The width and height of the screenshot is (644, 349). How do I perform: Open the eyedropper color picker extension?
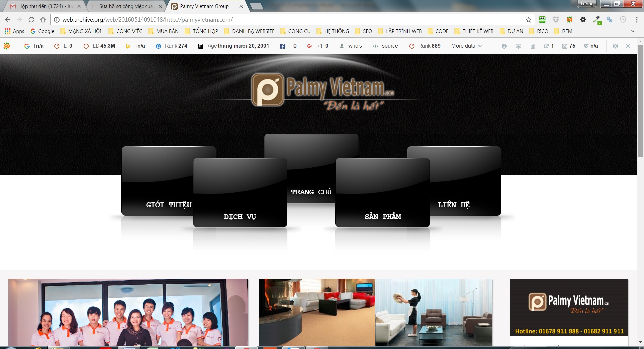(597, 20)
